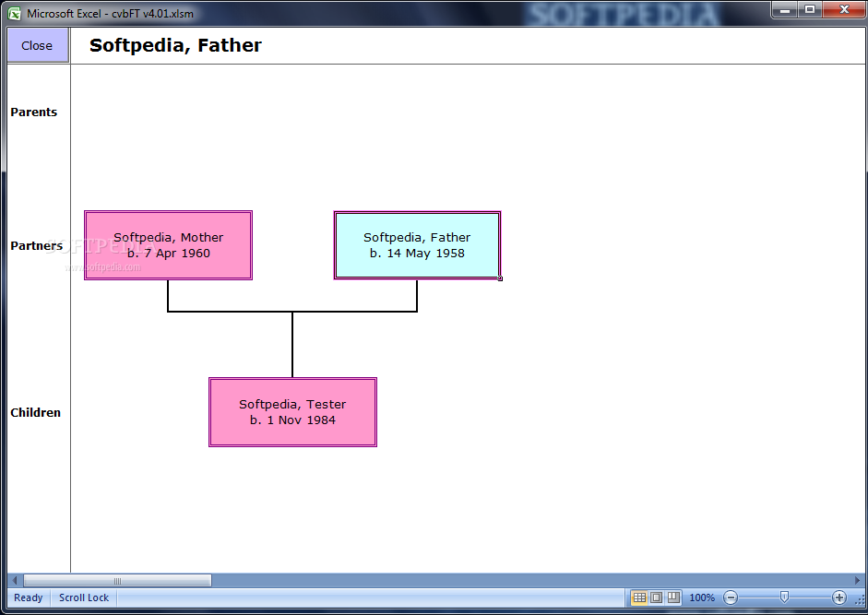This screenshot has height=615, width=868.
Task: Click the horizontal scrollbar left arrow
Action: click(x=15, y=580)
